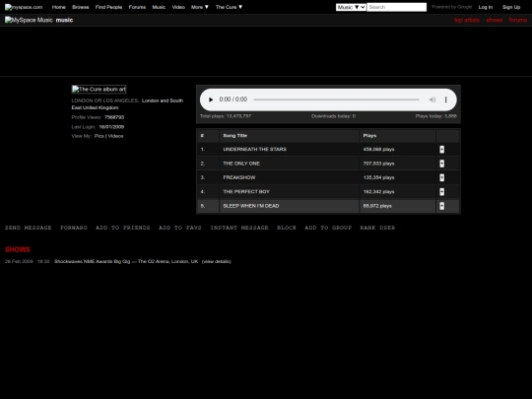Open audio player more options menu
The height and width of the screenshot is (399, 532).
(446, 100)
